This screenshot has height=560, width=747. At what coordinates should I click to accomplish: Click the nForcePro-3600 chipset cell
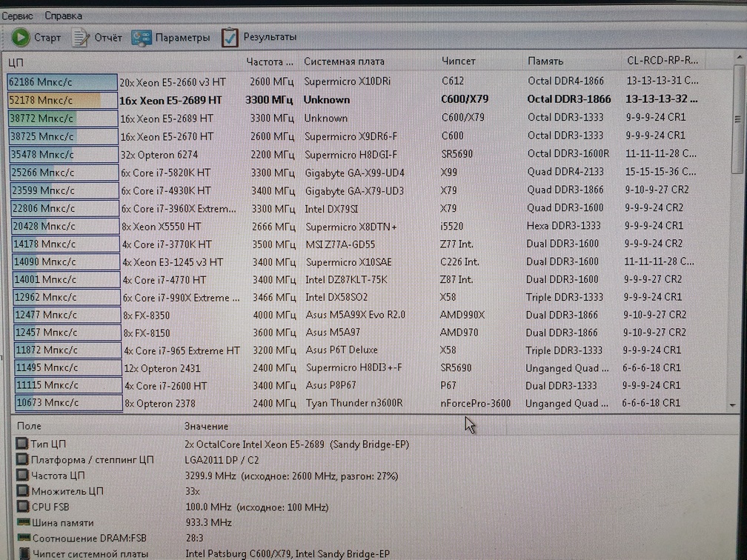476,404
